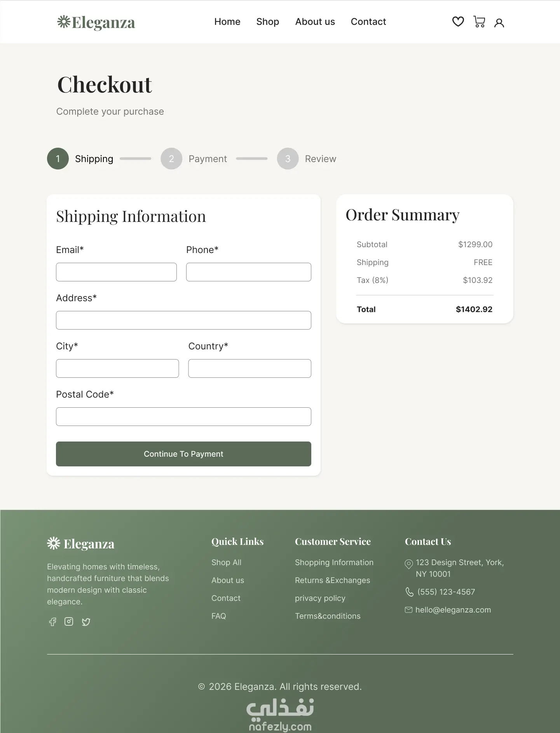Screen dimensions: 560x733
Task: Open the About us menu item
Action: [x=315, y=22]
